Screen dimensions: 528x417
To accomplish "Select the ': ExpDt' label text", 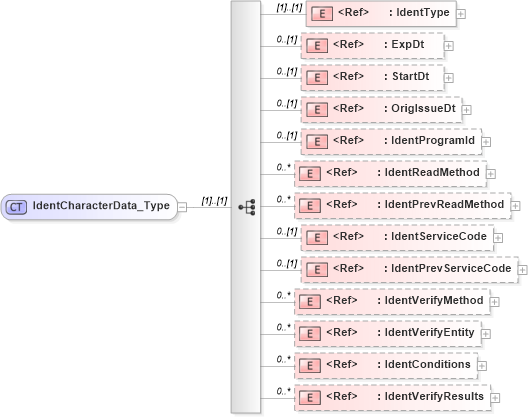I will (404, 44).
